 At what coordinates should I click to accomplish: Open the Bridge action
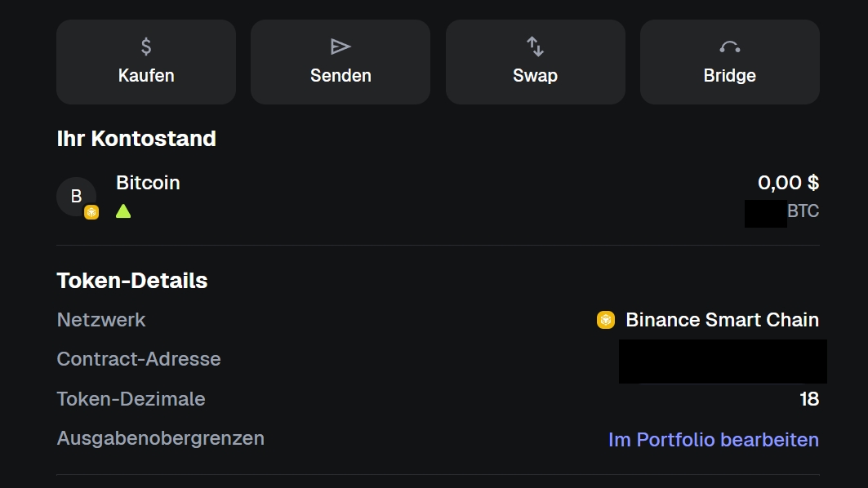[x=730, y=62]
